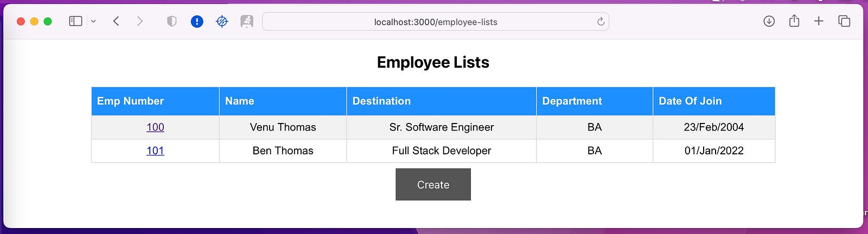868x234 pixels.
Task: Open the blue crosshair extension icon
Action: [222, 21]
